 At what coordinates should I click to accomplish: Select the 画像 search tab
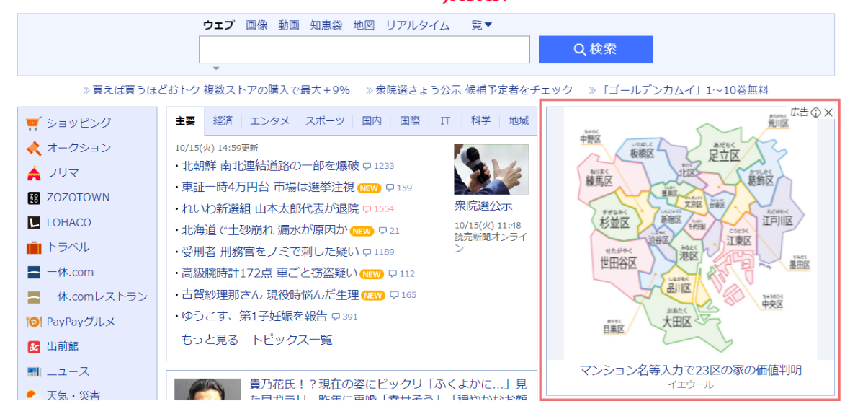256,25
